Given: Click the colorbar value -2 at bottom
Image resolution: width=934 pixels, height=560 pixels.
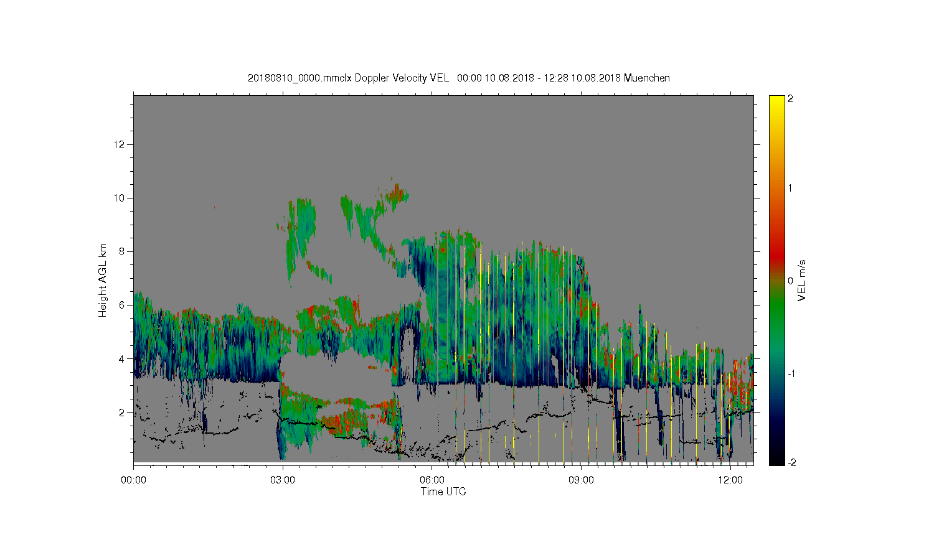Looking at the screenshot, I should (791, 462).
